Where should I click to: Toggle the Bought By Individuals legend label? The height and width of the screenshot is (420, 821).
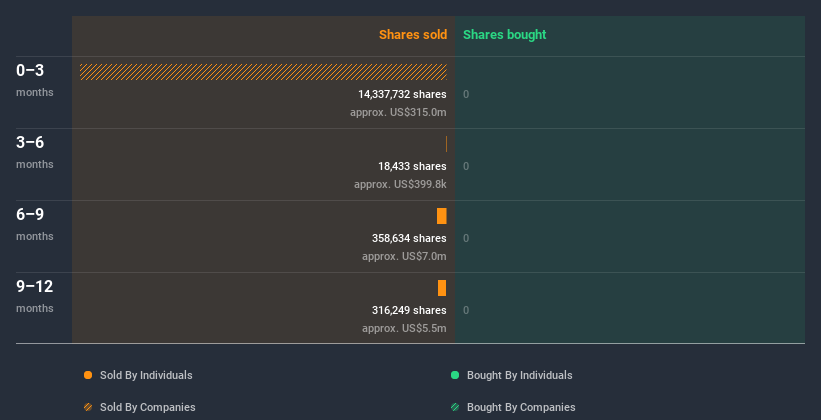click(x=519, y=375)
